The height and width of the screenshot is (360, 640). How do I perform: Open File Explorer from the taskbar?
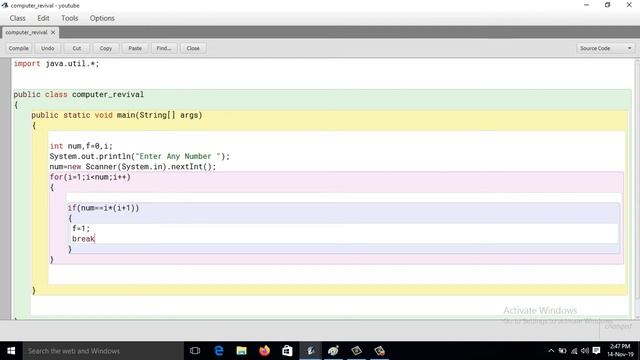(242, 351)
